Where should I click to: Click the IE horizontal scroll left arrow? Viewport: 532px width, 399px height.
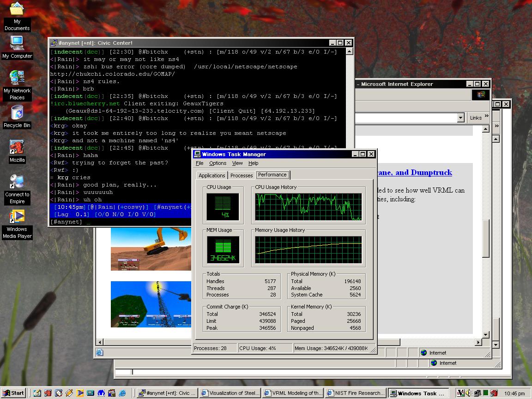pos(100,342)
